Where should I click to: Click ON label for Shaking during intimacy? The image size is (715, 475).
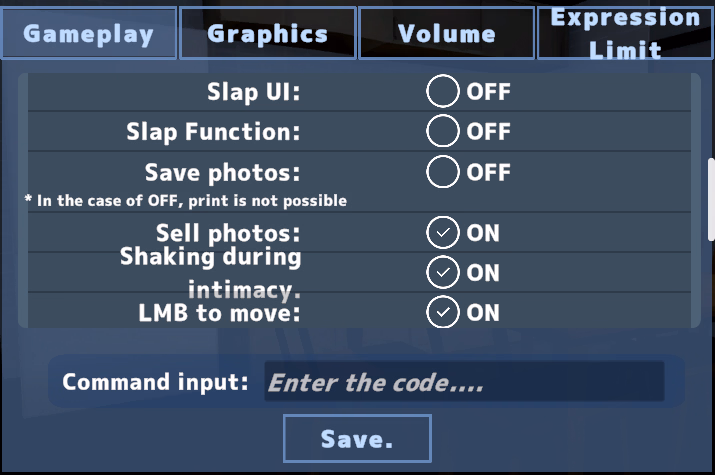[483, 273]
